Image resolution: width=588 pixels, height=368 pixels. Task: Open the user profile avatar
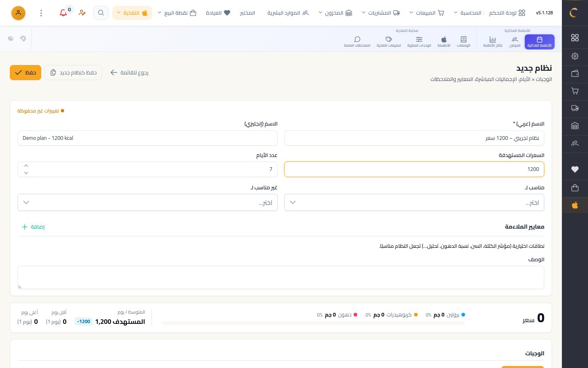pyautogui.click(x=18, y=13)
